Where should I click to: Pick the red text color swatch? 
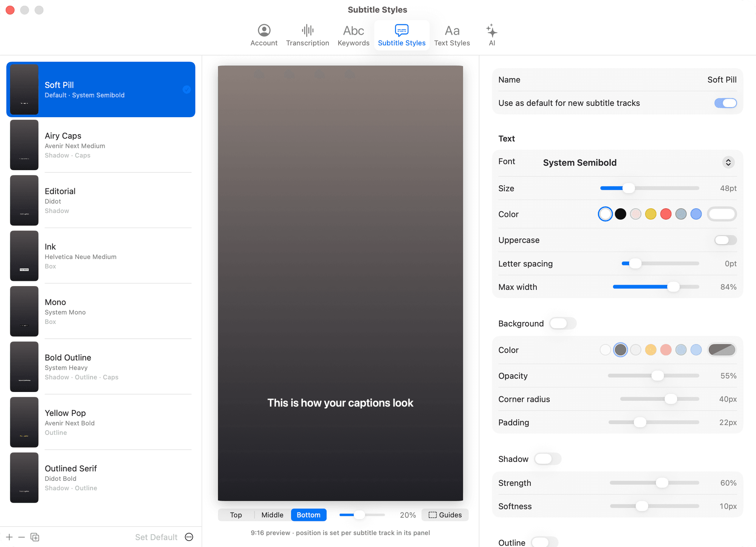(666, 214)
